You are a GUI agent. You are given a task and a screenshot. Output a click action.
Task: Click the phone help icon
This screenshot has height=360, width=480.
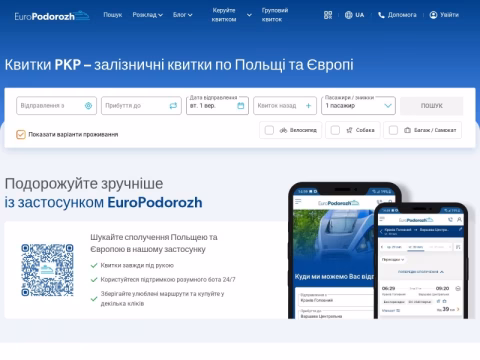(381, 15)
